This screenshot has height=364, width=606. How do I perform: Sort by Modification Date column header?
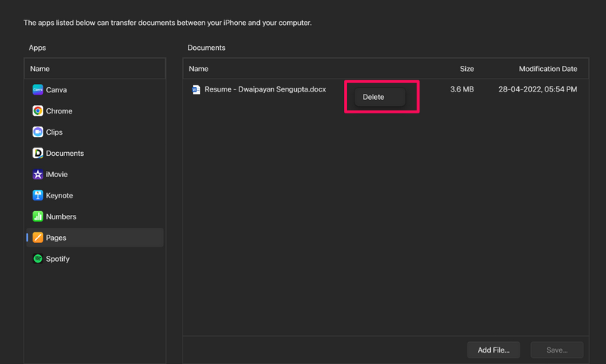tap(548, 69)
